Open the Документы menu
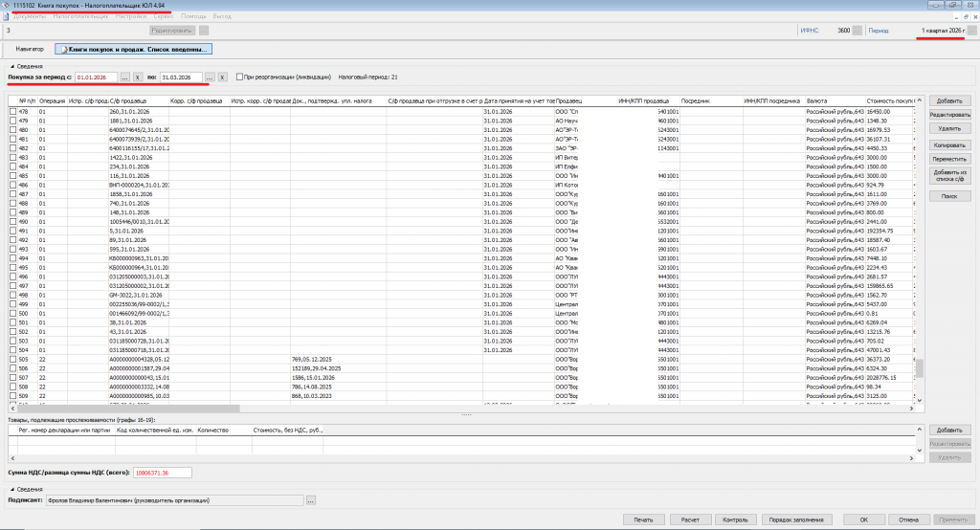The image size is (980, 530). (30, 16)
